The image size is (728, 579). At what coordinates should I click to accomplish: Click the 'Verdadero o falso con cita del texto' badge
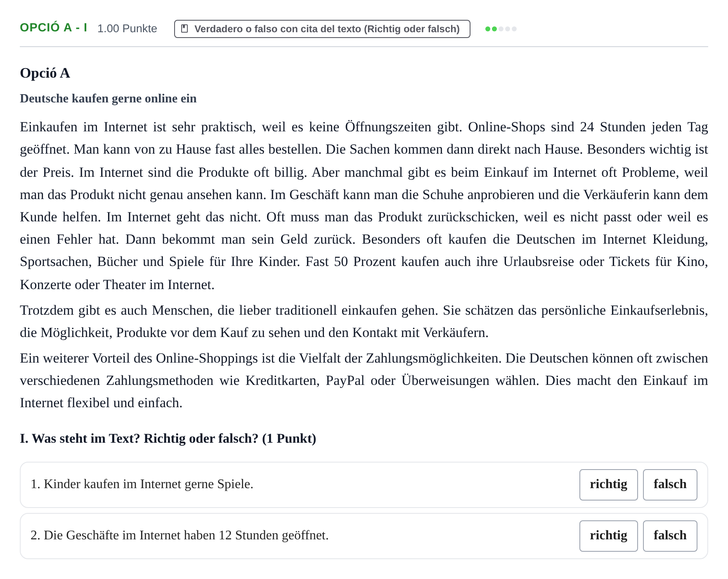click(x=322, y=29)
